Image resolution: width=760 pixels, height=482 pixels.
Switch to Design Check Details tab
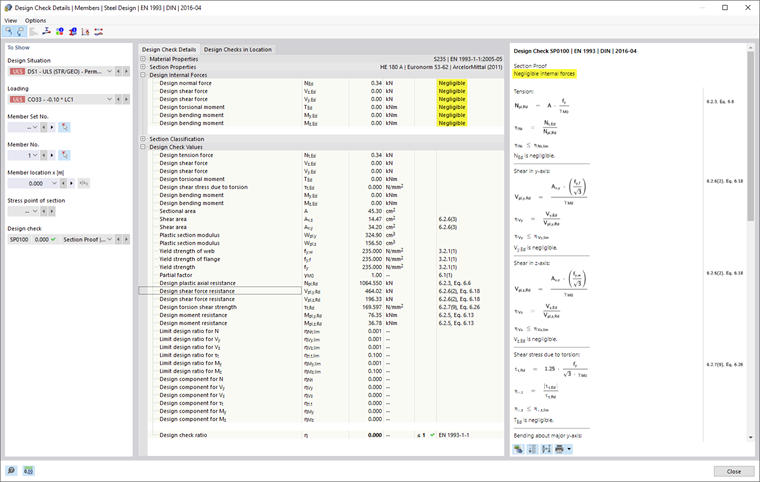pyautogui.click(x=169, y=49)
